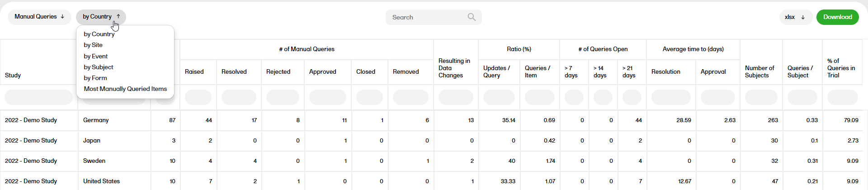Select by Country in the dropdown list

99,34
